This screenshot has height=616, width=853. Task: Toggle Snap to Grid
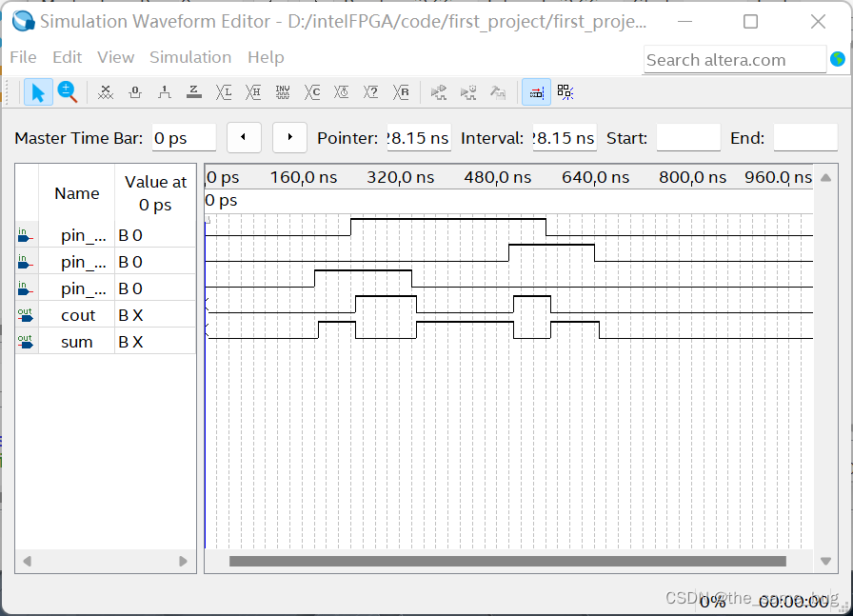(x=536, y=92)
